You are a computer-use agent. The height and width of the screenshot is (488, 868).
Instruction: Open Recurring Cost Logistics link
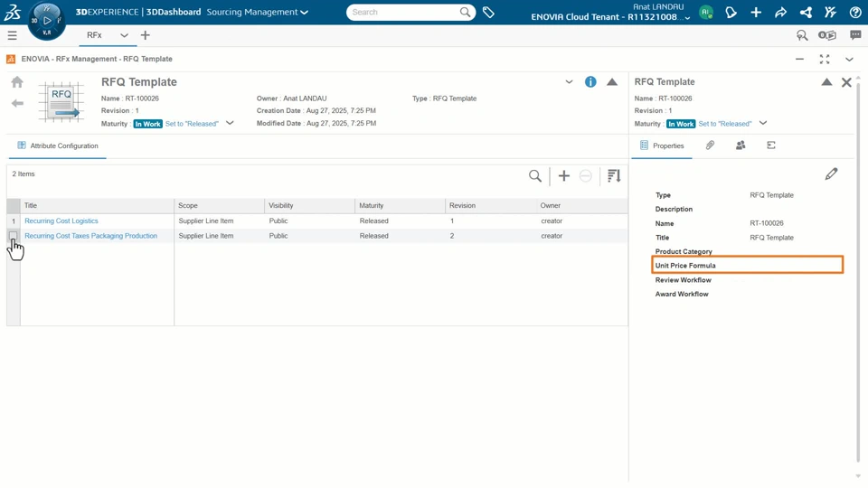click(61, 221)
